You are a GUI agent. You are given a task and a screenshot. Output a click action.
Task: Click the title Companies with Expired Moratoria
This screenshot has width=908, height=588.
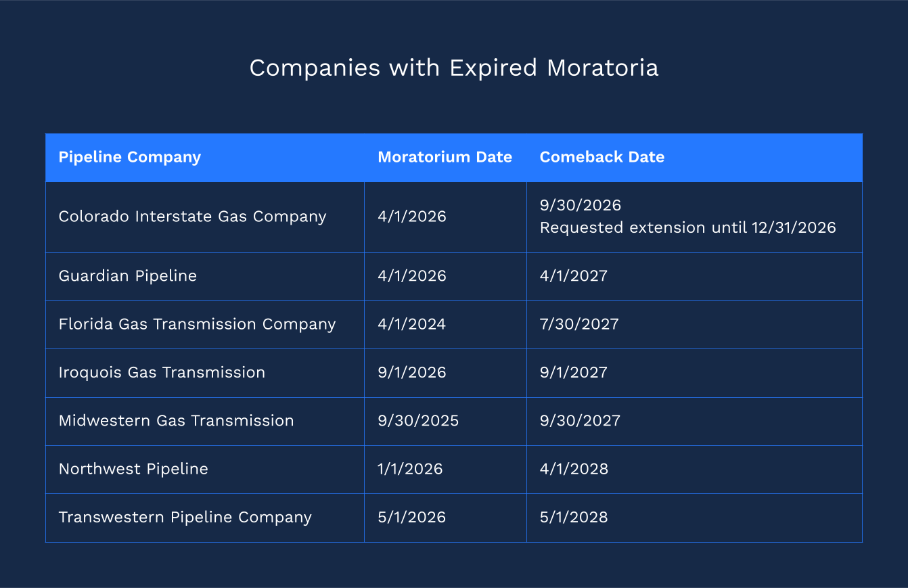(454, 68)
